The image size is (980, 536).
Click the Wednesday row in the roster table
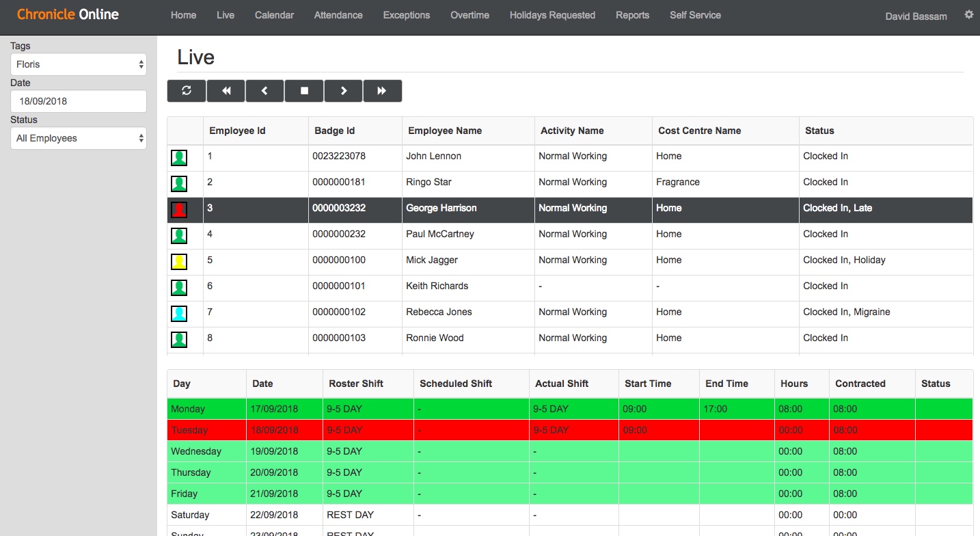click(570, 451)
